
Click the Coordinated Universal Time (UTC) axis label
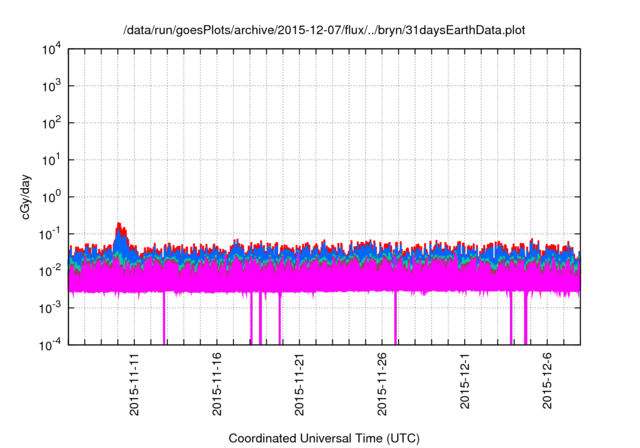pyautogui.click(x=323, y=438)
